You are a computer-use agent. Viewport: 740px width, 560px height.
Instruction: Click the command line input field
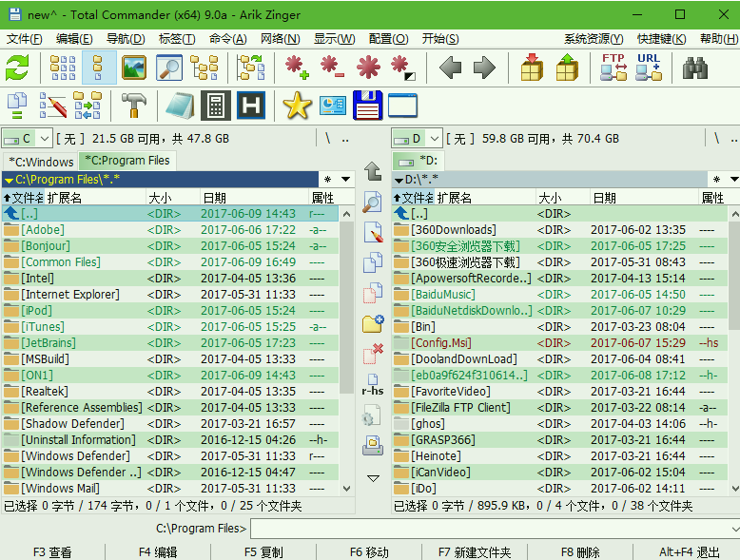point(490,529)
